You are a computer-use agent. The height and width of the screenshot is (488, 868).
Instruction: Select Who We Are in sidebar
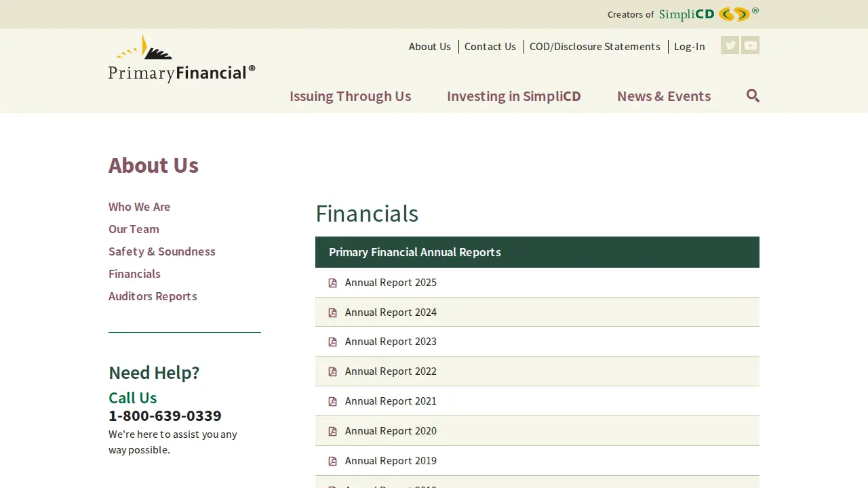click(x=139, y=207)
